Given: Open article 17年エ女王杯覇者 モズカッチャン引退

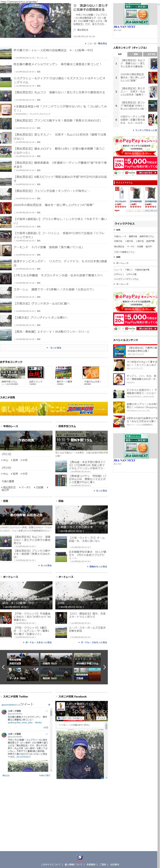Looking at the screenshot, I should pos(58,275).
